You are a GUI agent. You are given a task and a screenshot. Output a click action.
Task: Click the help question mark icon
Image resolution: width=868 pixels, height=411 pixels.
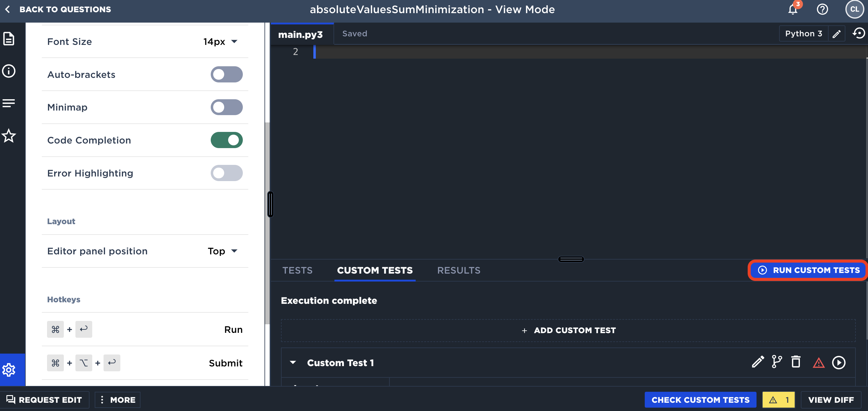click(x=822, y=9)
